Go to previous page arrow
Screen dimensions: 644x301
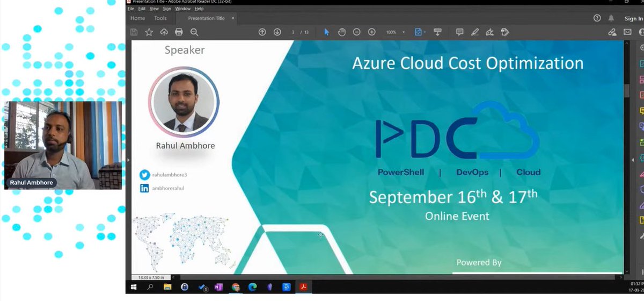262,32
